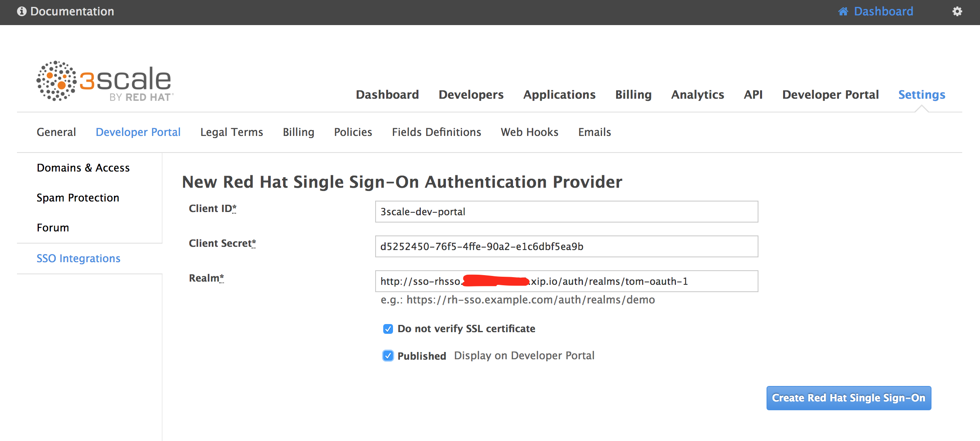This screenshot has height=441, width=980.
Task: Select the Emails settings tab
Action: (594, 132)
